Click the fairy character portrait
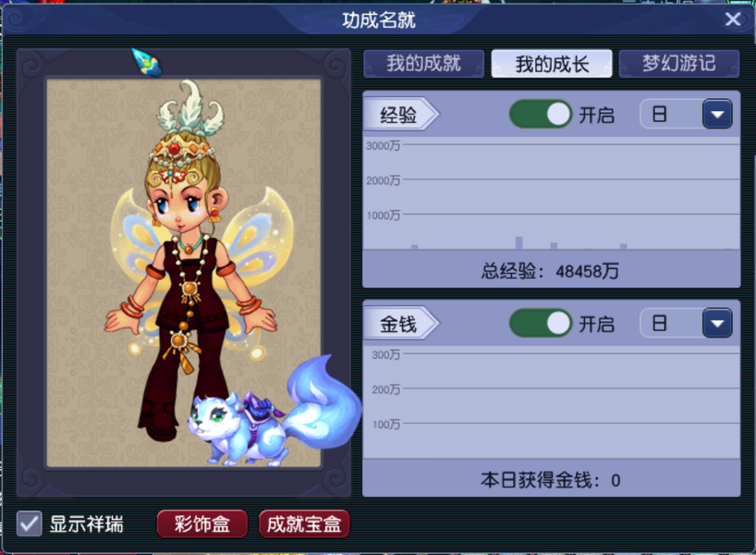The image size is (756, 555). click(x=192, y=261)
